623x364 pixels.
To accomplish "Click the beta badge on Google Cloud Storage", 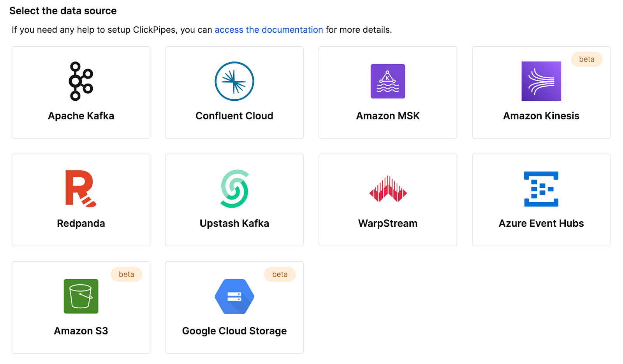I will click(x=280, y=274).
